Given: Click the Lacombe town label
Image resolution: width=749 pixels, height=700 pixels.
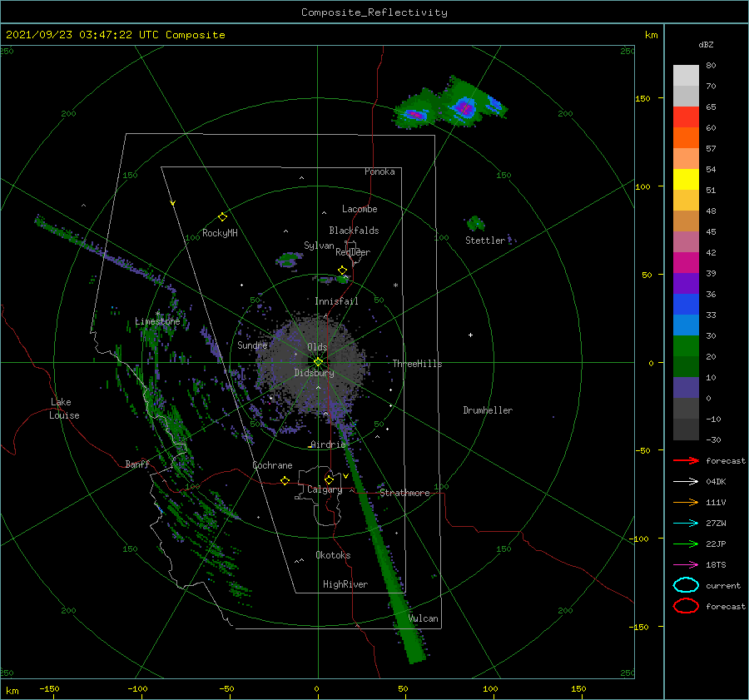Looking at the screenshot, I should coord(360,209).
